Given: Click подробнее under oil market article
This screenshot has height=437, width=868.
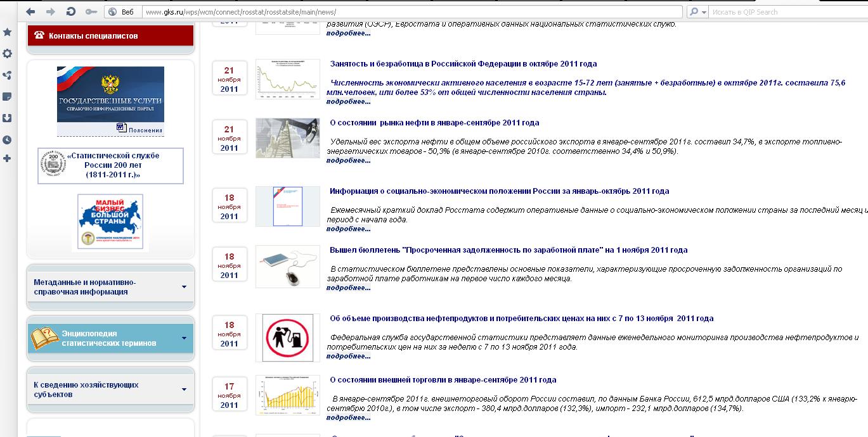Looking at the screenshot, I should (x=349, y=160).
